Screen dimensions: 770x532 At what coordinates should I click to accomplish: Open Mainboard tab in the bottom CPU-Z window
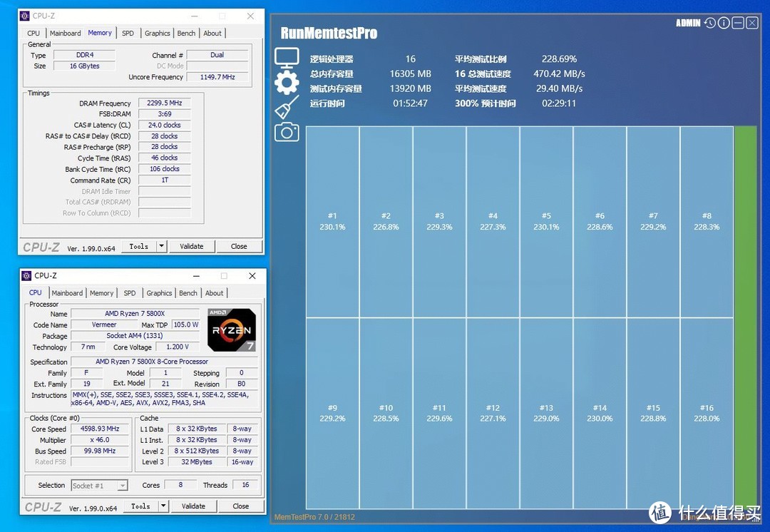[67, 293]
